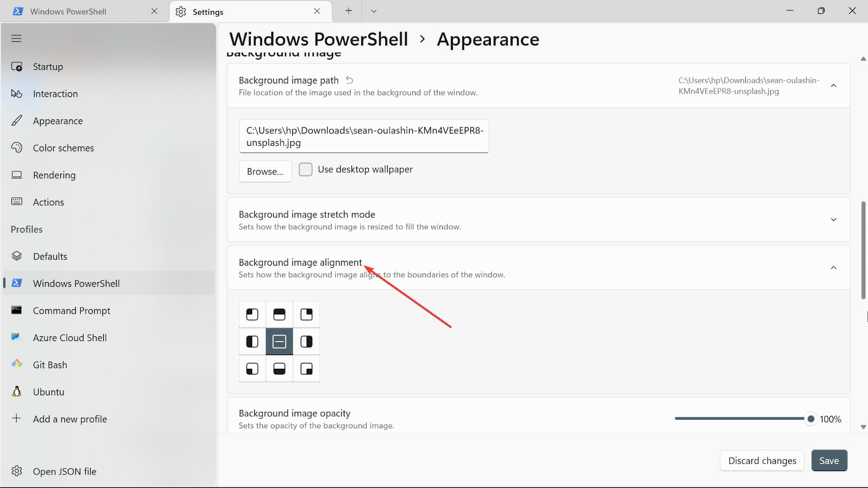The image size is (868, 488).
Task: Click Windows PowerShell breadcrumb link
Action: 318,39
